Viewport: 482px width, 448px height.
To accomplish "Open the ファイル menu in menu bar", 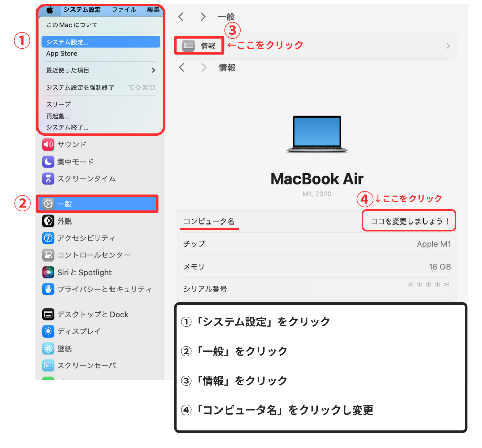I will tap(124, 10).
